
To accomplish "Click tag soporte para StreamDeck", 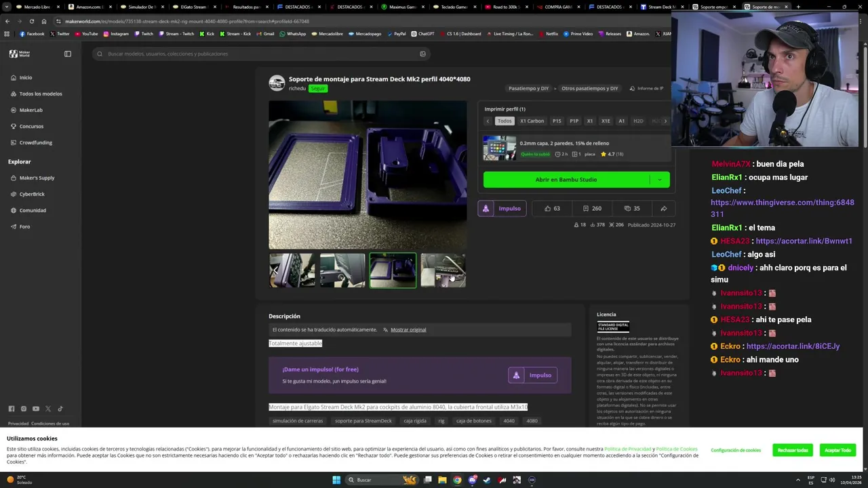I will [363, 421].
